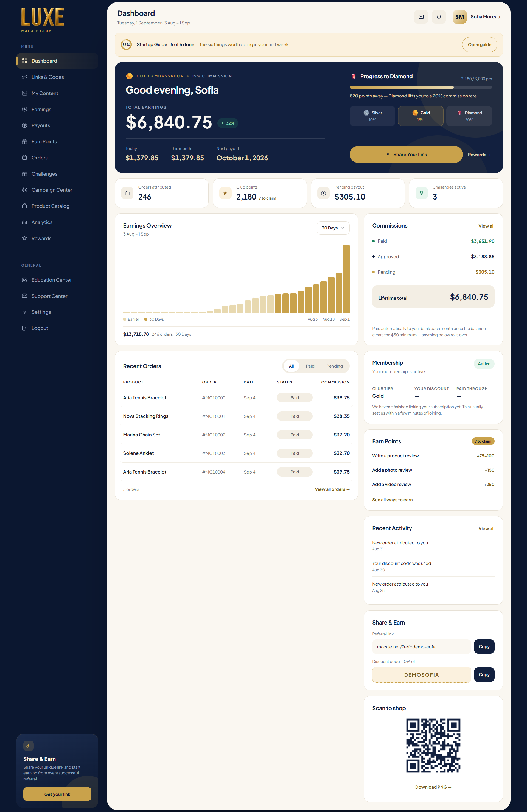Click the dollar icon on Pending payout card

323,193
